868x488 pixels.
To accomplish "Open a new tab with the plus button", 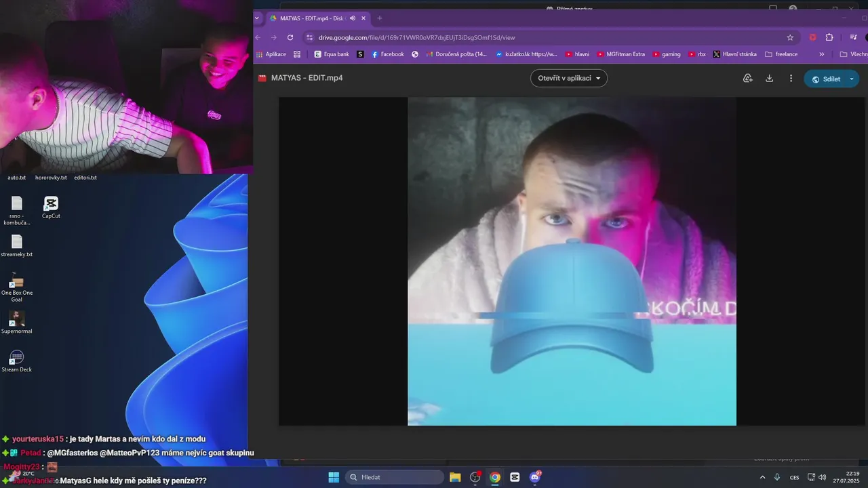I will [380, 18].
